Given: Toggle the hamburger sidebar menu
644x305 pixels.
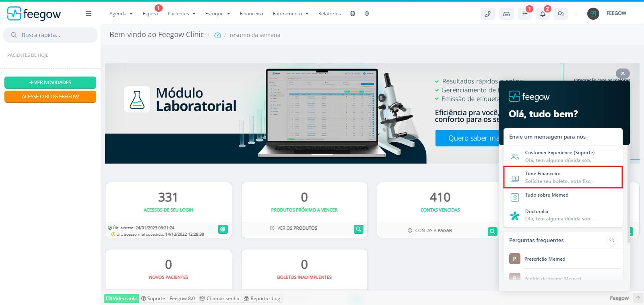Looking at the screenshot, I should tap(89, 14).
